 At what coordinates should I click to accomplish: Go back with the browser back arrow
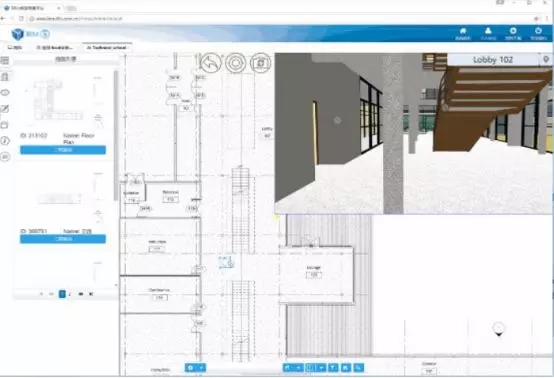click(3, 18)
